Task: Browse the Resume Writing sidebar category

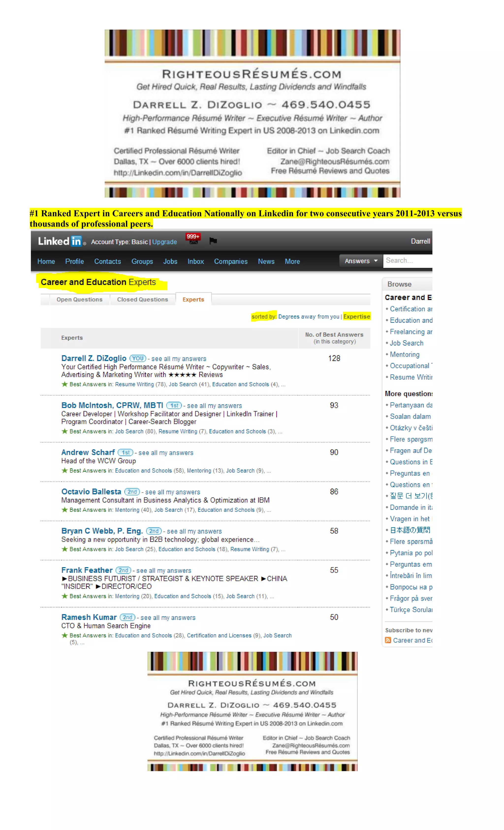Action: pos(411,377)
